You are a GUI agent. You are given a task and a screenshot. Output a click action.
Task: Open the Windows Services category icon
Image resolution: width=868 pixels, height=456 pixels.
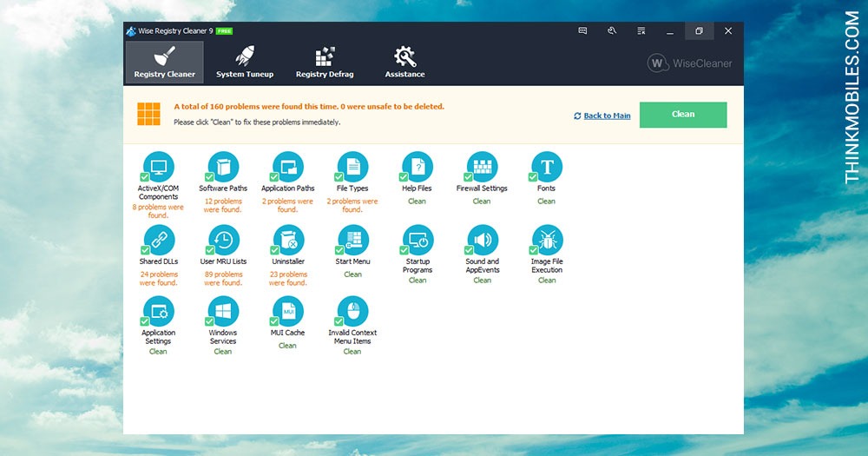224,312
